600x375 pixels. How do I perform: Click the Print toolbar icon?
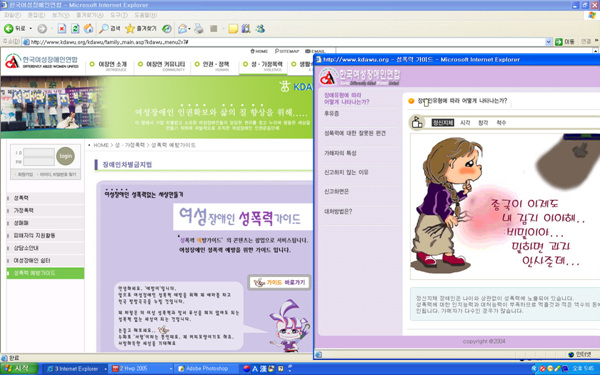pos(199,29)
